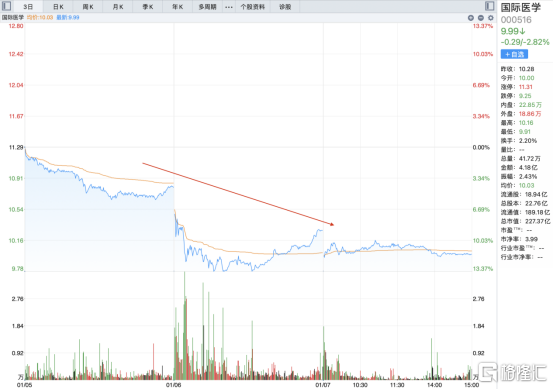The height and width of the screenshot is (389, 553).
Task: Click the 总市值 227.37亿 row
Action: point(525,221)
